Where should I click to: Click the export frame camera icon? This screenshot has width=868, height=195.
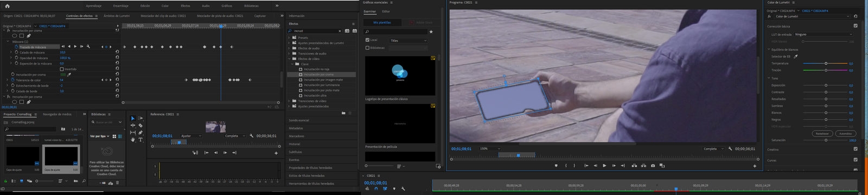(653, 166)
